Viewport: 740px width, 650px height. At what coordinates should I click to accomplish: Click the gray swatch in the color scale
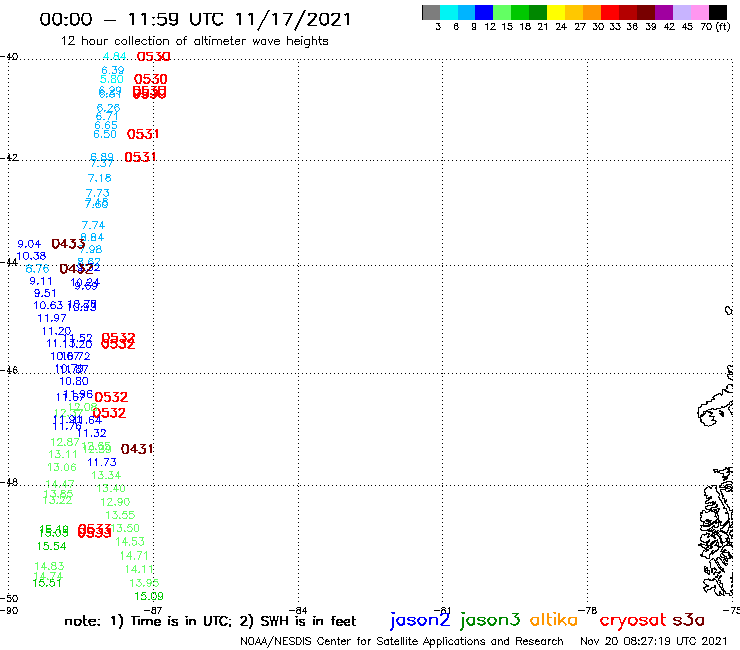(431, 12)
